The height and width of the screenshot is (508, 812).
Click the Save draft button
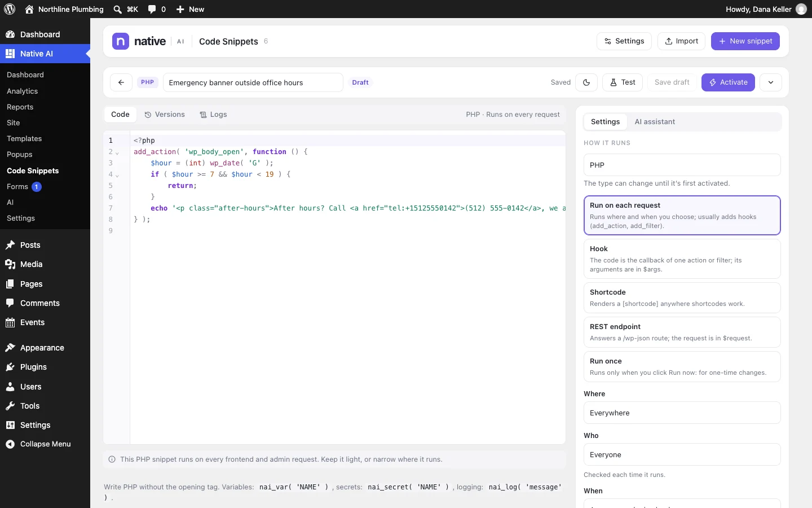coord(672,82)
